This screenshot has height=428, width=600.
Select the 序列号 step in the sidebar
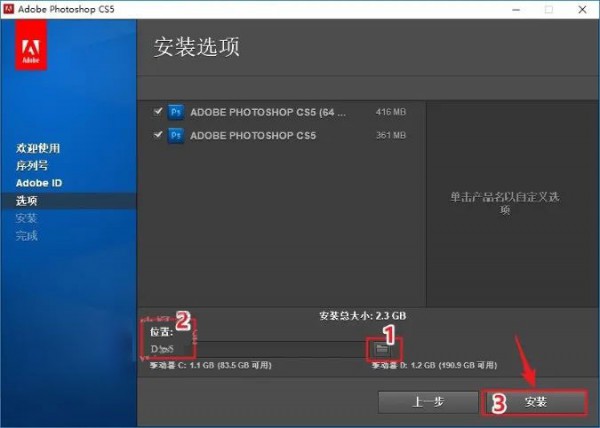[x=32, y=166]
